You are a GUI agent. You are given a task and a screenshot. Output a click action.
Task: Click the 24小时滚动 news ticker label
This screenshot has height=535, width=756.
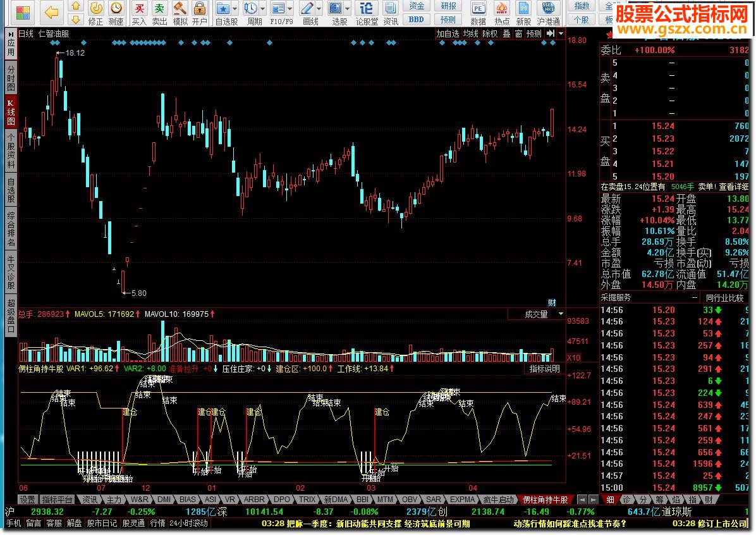coord(188,524)
